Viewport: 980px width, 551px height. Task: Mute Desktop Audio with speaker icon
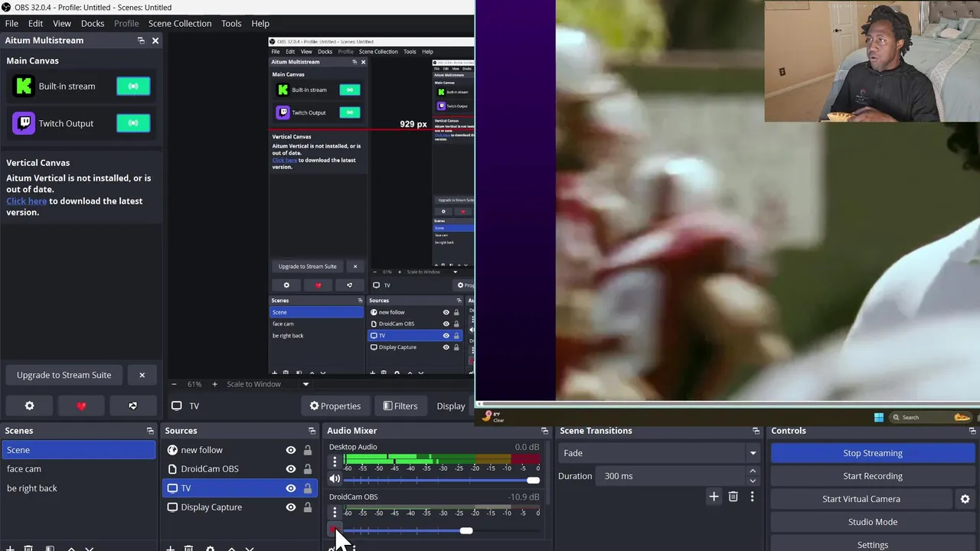(335, 480)
